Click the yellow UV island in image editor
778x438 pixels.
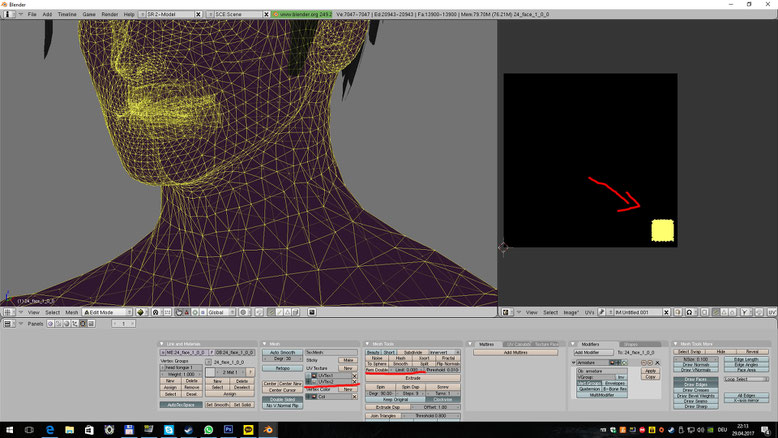[661, 231]
